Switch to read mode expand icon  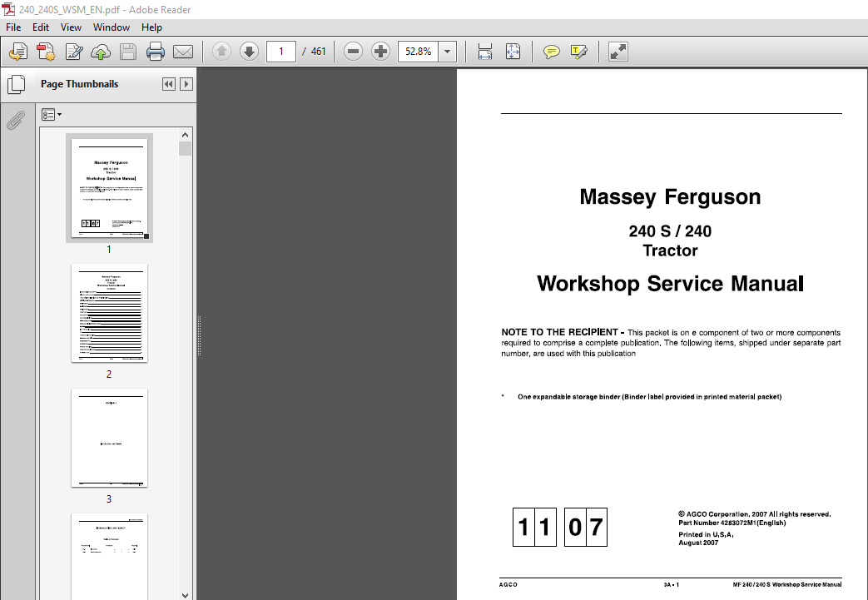(618, 52)
